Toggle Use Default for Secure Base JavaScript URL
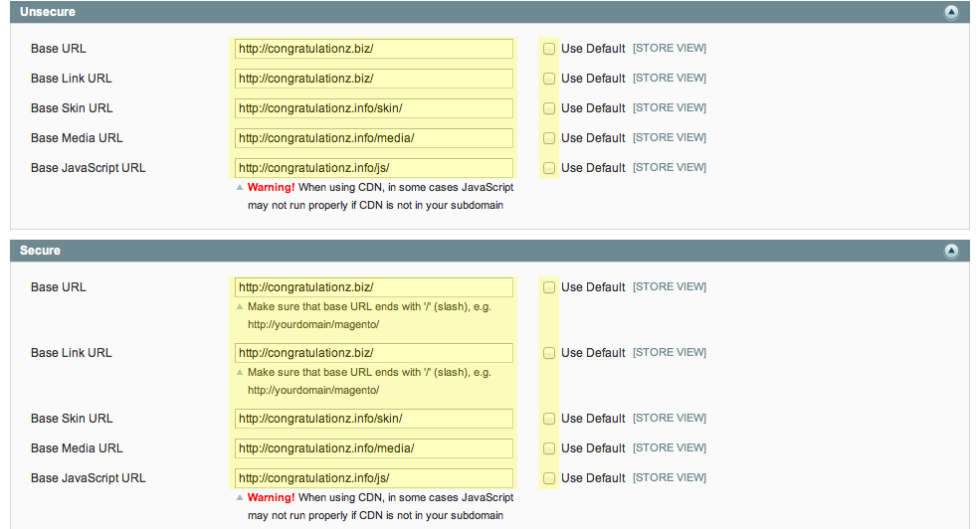 (549, 478)
